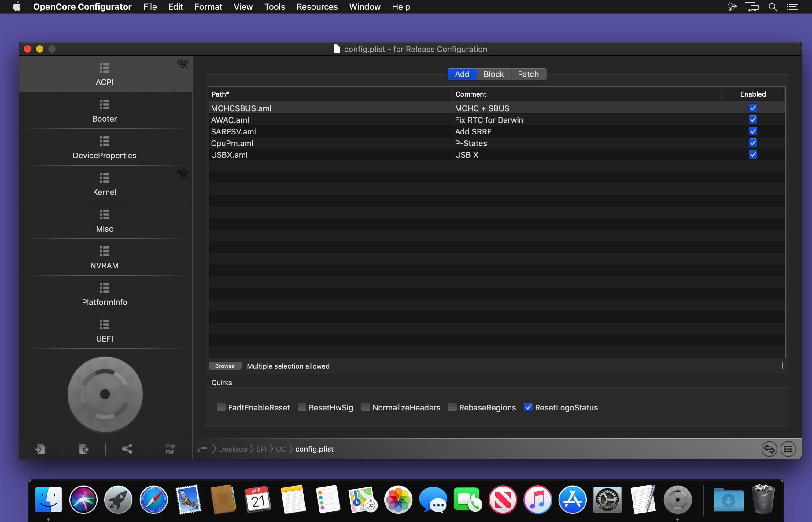Click the export icon in bottom toolbar
This screenshot has width=812, height=522.
(x=84, y=449)
